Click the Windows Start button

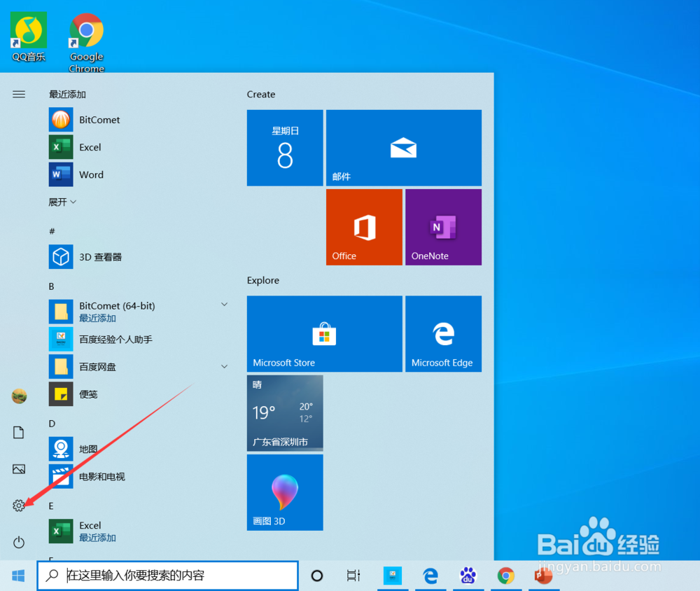(x=18, y=576)
